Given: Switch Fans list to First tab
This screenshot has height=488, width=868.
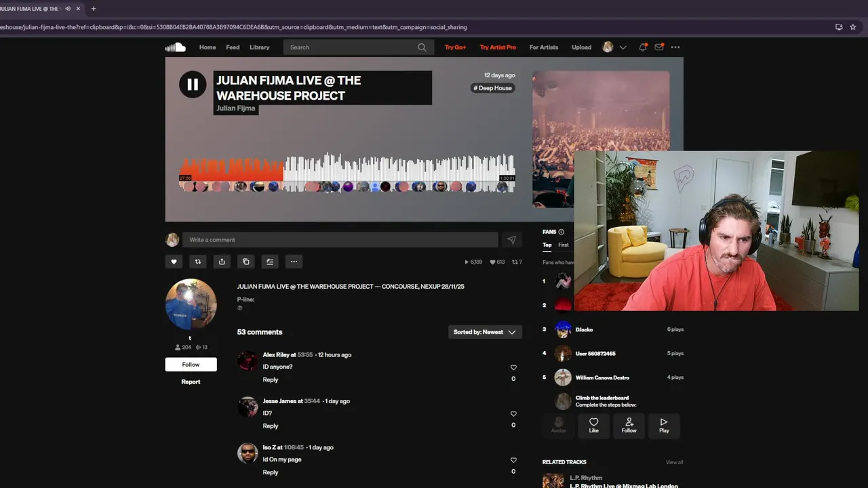Looking at the screenshot, I should coord(564,245).
